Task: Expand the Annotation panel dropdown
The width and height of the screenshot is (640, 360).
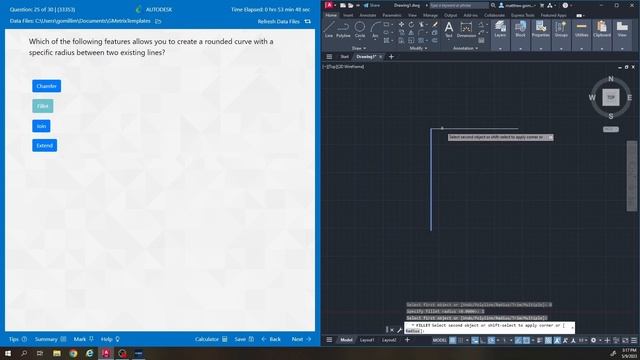Action: point(465,48)
